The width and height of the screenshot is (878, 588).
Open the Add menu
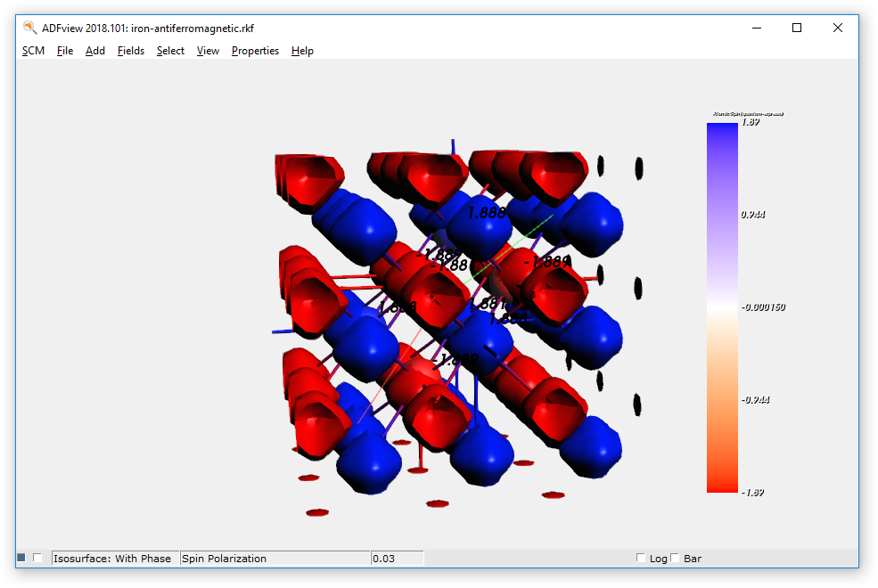pos(94,51)
